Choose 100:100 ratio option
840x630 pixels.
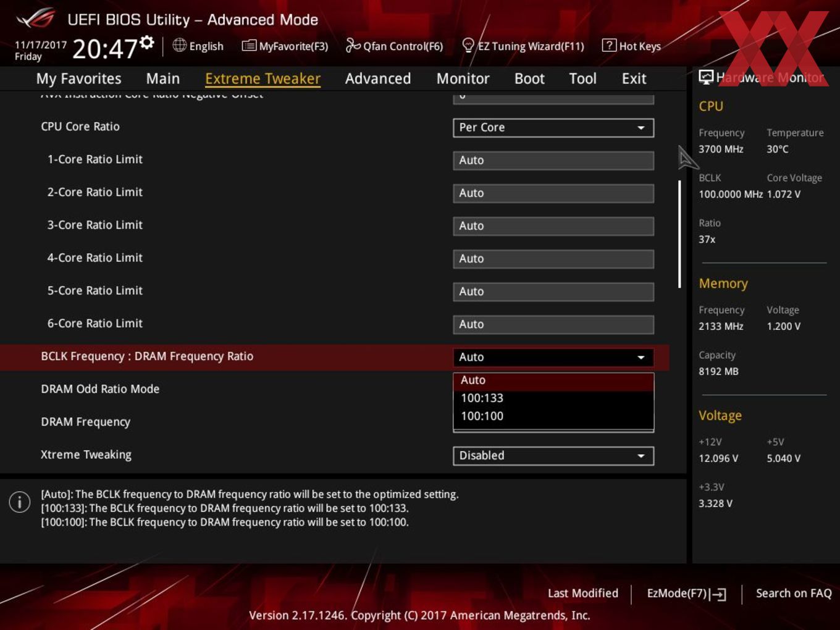(553, 416)
